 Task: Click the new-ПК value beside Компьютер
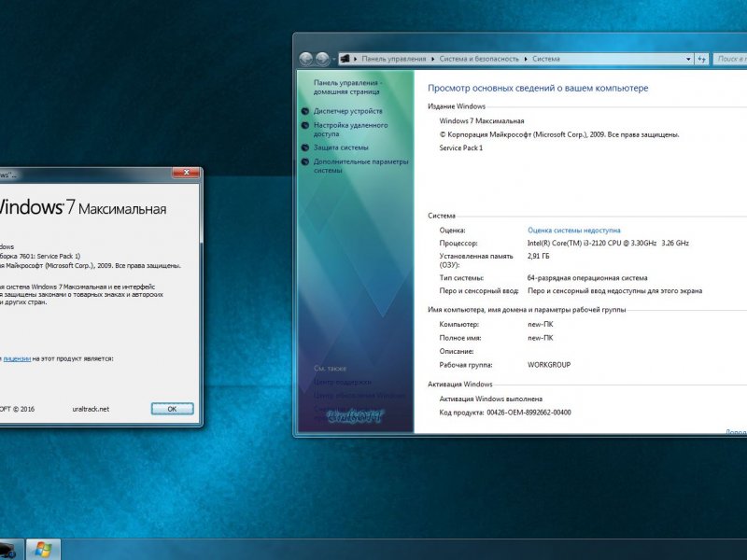(541, 324)
